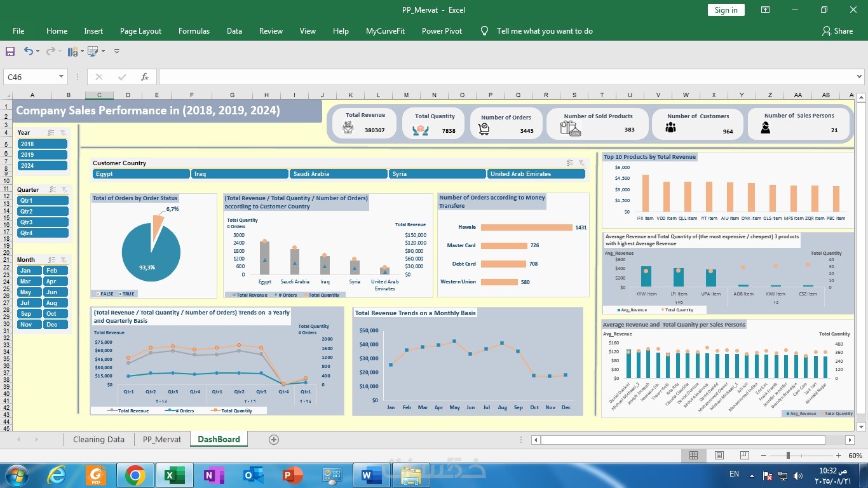Toggle the 2018 year slicer button
Screen dimensions: 868x488
coord(43,144)
